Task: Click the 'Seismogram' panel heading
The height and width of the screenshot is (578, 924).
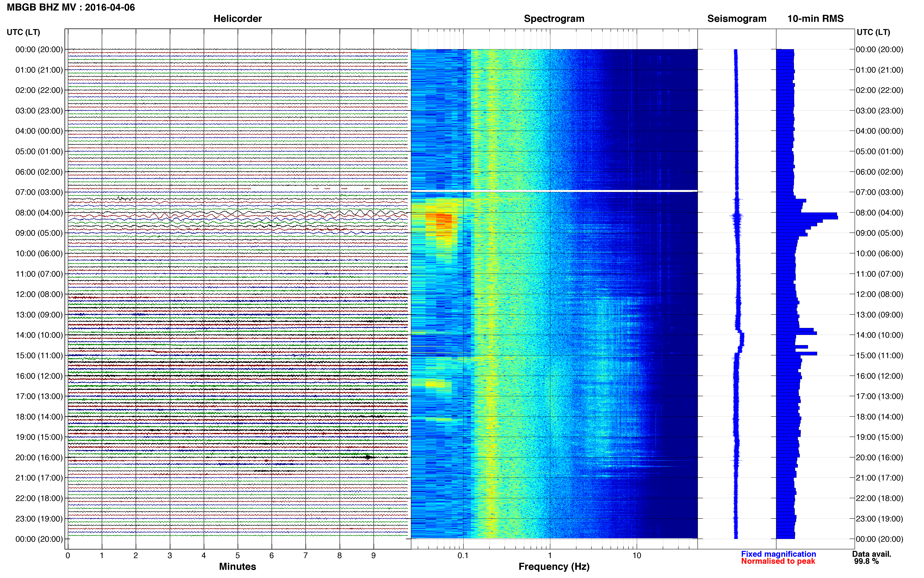Action: coord(737,19)
